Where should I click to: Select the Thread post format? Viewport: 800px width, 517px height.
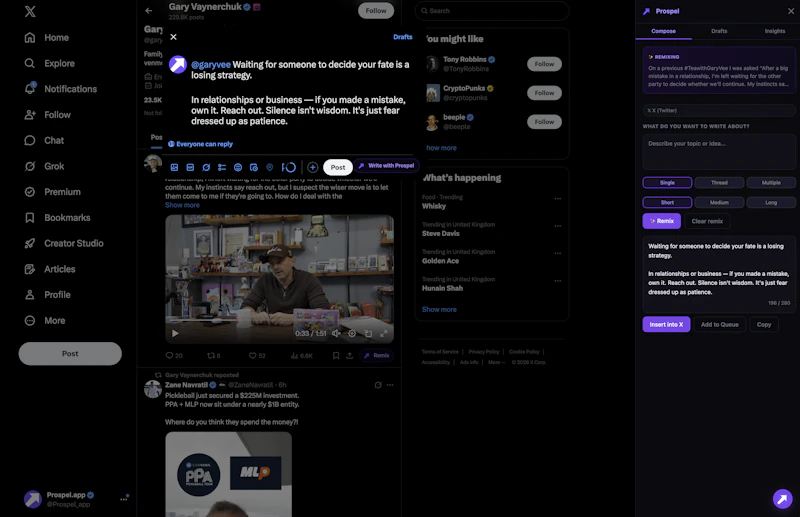(x=719, y=183)
